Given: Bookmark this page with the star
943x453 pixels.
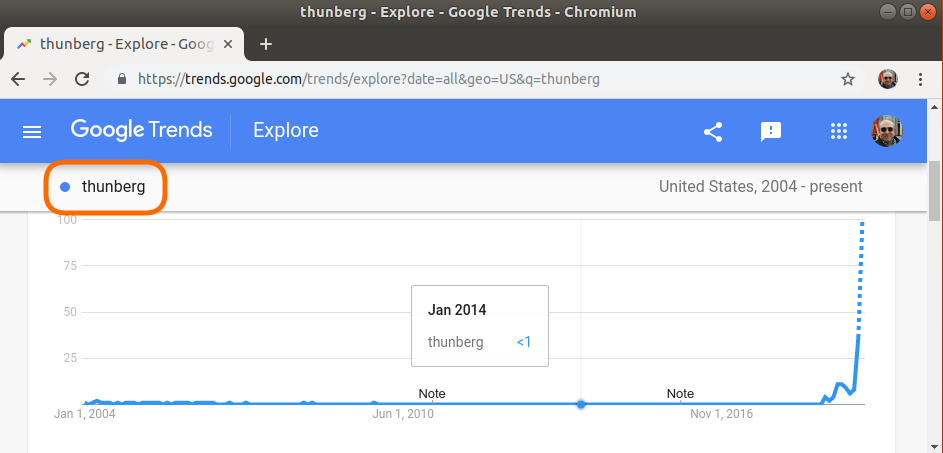Looking at the screenshot, I should coord(847,79).
